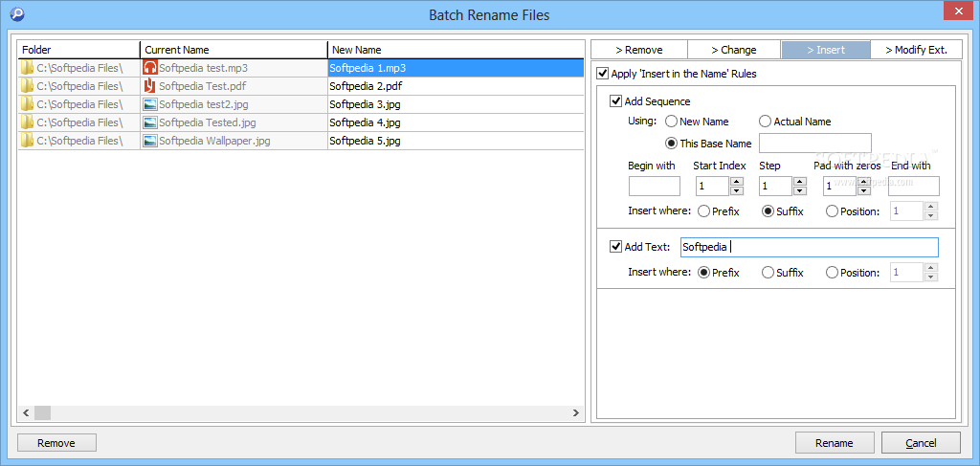
Task: Click the app icon in title bar
Action: (16, 13)
